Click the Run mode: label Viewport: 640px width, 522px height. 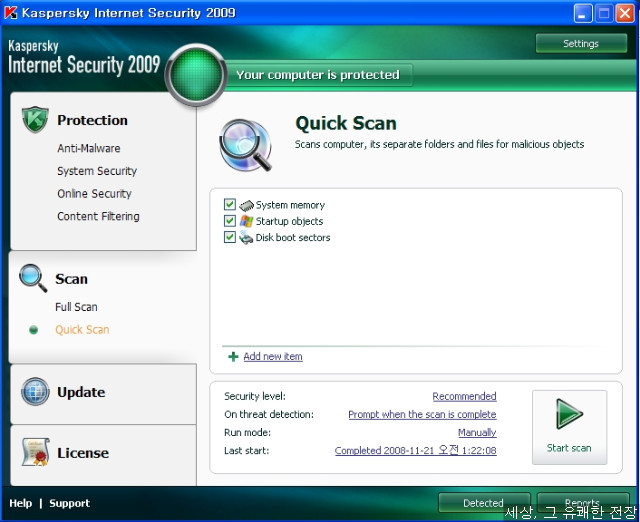click(x=247, y=432)
